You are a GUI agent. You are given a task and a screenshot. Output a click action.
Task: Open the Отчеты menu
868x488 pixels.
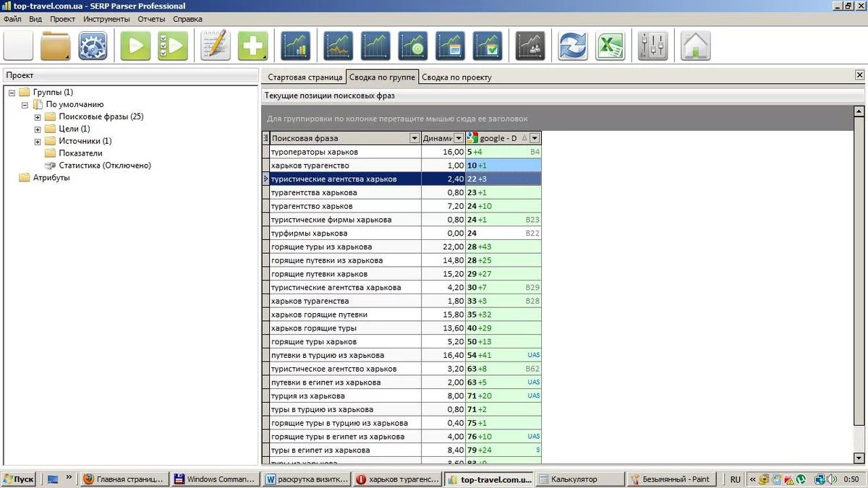coord(151,19)
